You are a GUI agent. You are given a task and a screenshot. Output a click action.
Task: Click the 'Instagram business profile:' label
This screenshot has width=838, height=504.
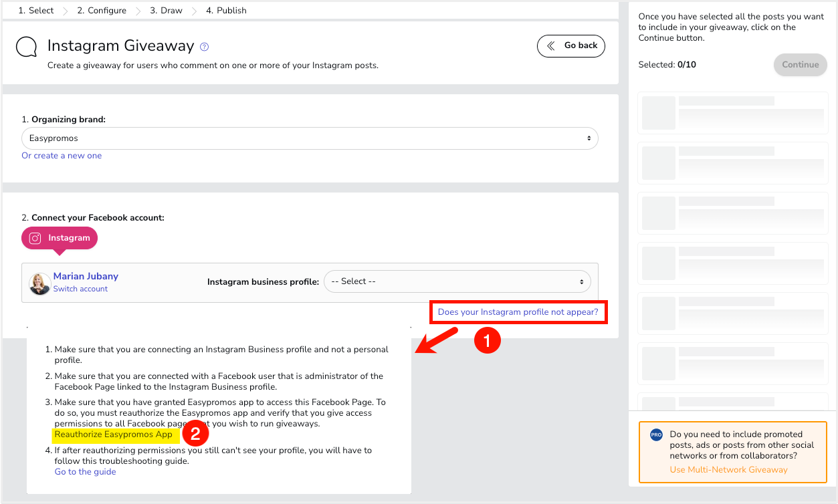(x=264, y=281)
